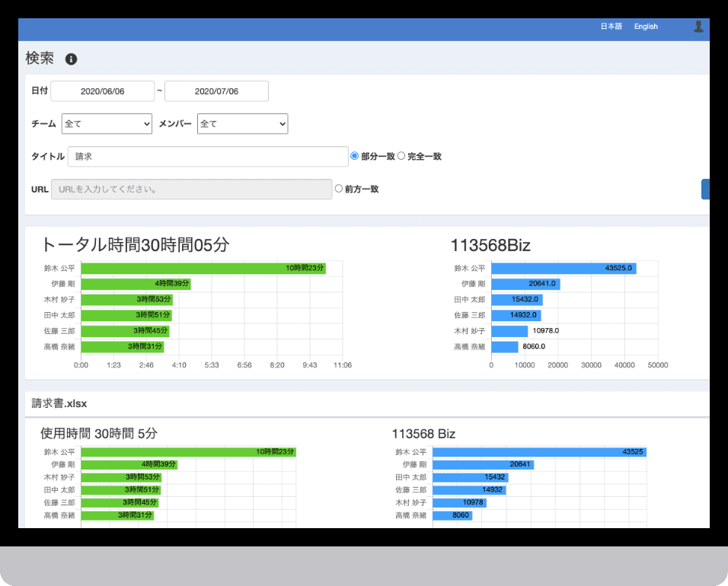Click the lower green bar labeled 10時間23分

coord(189,452)
